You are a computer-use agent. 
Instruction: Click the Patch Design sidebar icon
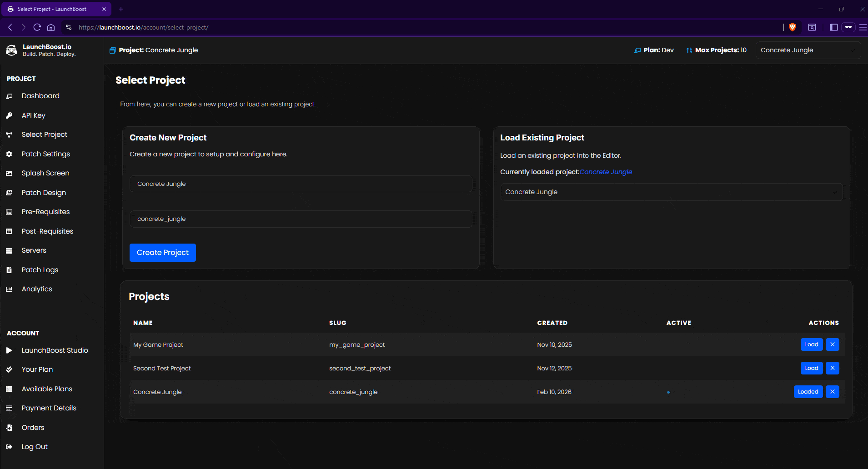pos(9,193)
